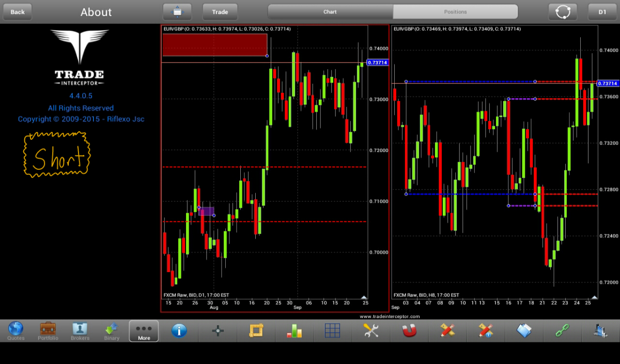Click the scroll-to-end triangle on the H8 chart
Image resolution: width=620 pixels, height=364 pixels.
pos(594,297)
